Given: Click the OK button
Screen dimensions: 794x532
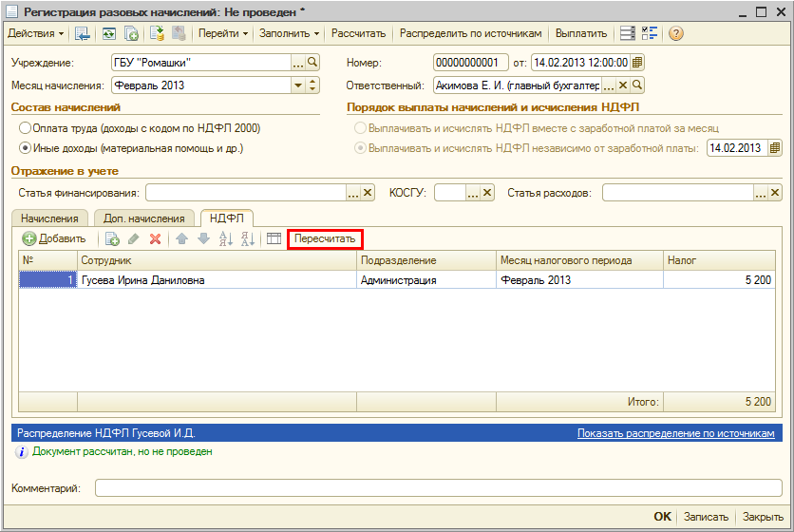Looking at the screenshot, I should click(x=662, y=517).
